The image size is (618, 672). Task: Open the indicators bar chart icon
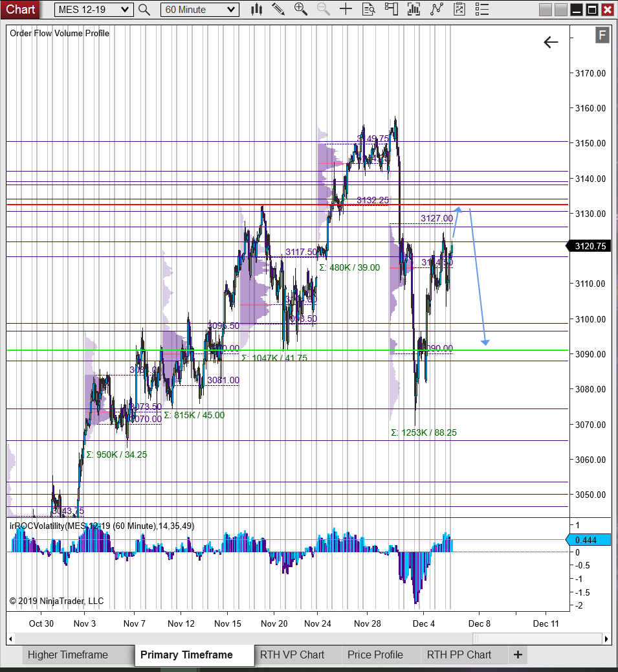coord(414,9)
